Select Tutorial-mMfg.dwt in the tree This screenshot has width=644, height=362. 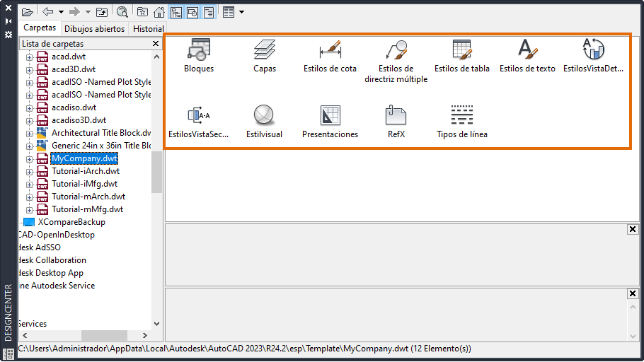point(87,209)
